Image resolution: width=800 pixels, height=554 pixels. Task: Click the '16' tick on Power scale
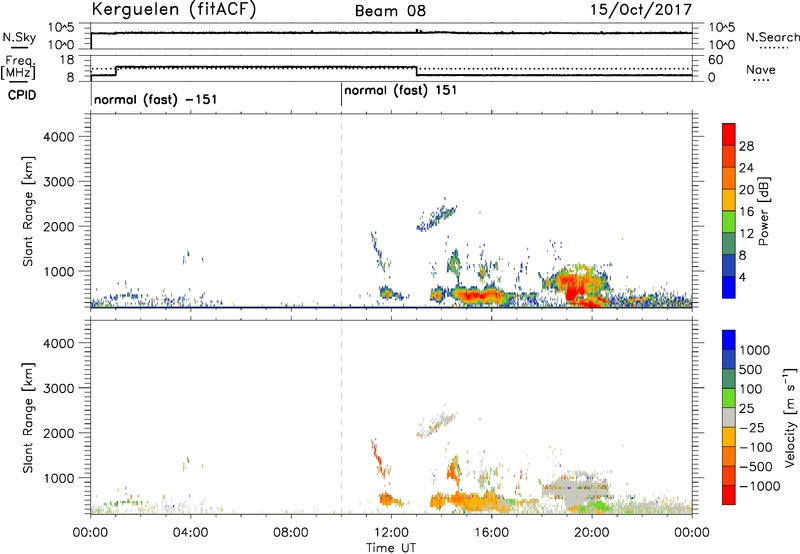point(746,212)
